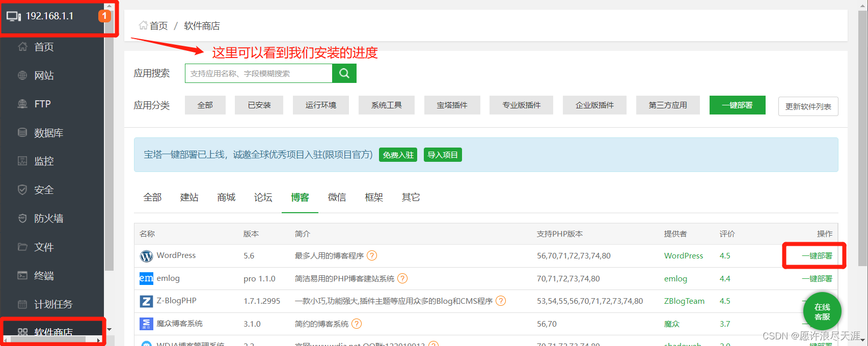Image resolution: width=868 pixels, height=346 pixels.
Task: Click the 魔众博客系统 logo icon
Action: click(x=146, y=324)
